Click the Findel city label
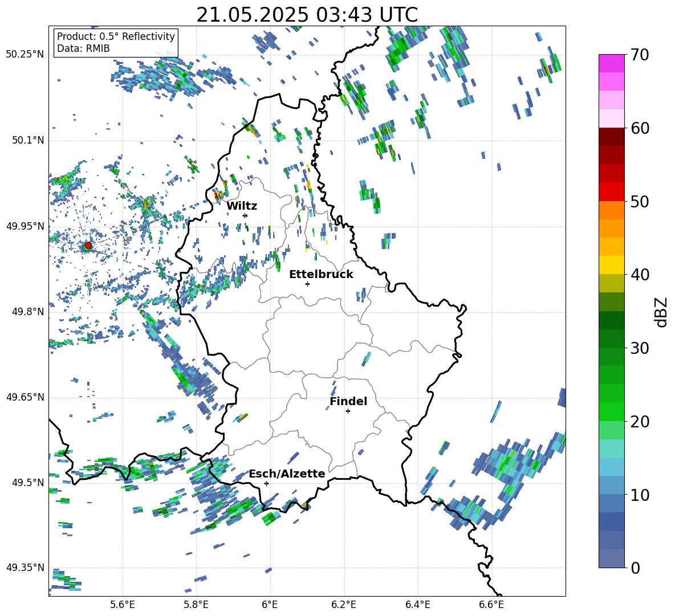 (x=348, y=401)
